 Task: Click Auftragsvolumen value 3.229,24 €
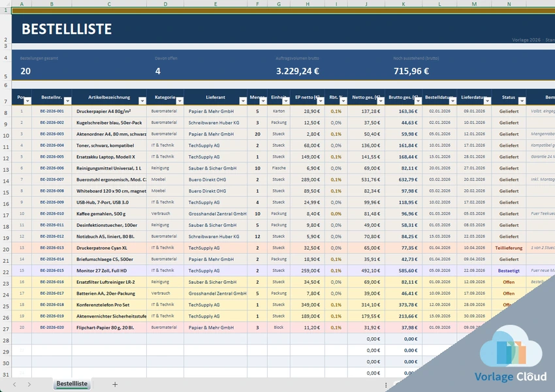[x=298, y=71]
